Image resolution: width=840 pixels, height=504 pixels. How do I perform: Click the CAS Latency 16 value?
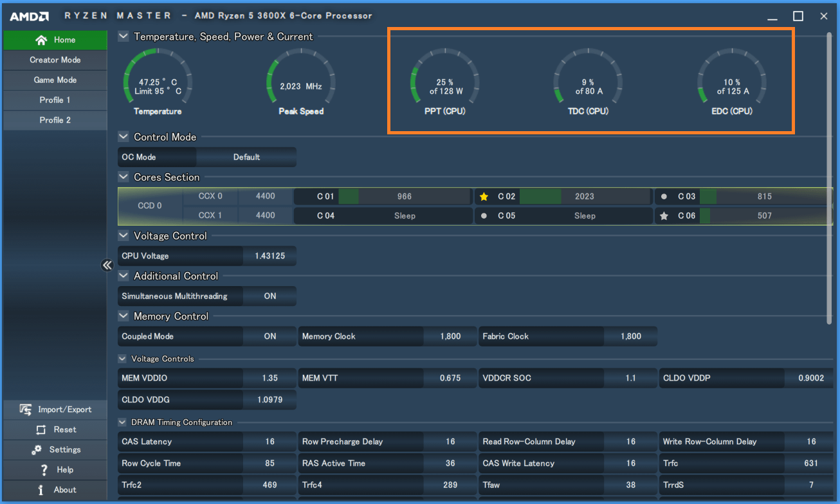coord(270,442)
